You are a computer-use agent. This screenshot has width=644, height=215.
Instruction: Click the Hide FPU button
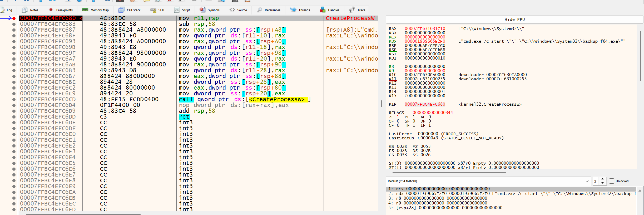[514, 19]
